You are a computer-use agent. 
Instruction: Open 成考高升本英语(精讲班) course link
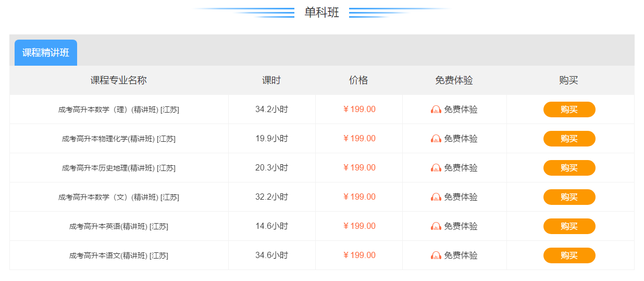119,226
